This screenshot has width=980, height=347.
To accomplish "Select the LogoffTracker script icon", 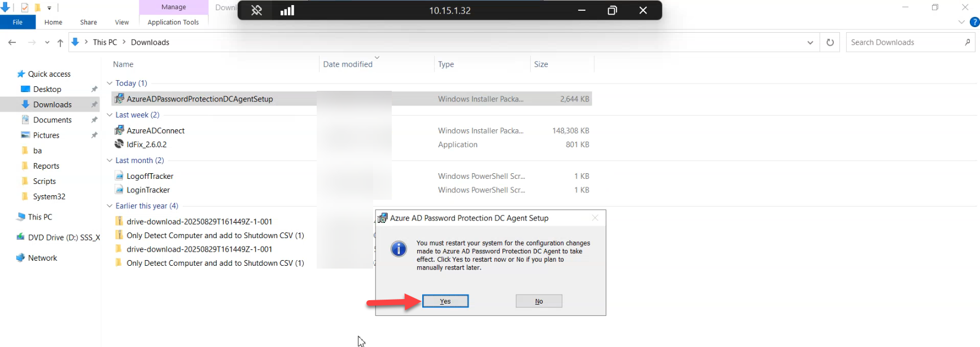I will [x=119, y=176].
